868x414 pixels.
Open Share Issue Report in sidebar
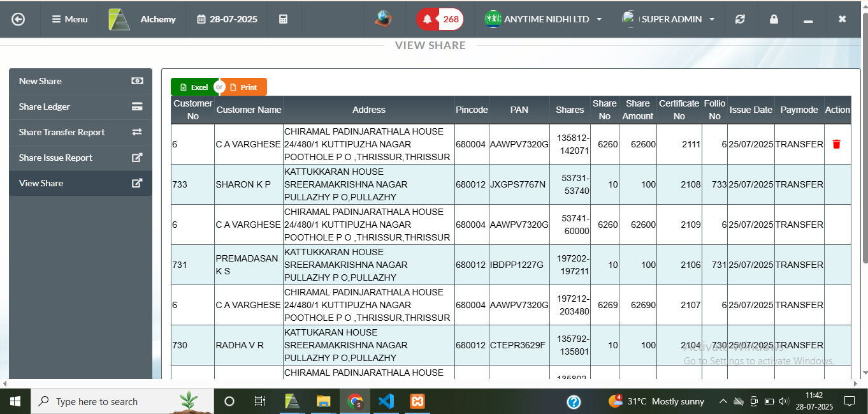pyautogui.click(x=80, y=158)
